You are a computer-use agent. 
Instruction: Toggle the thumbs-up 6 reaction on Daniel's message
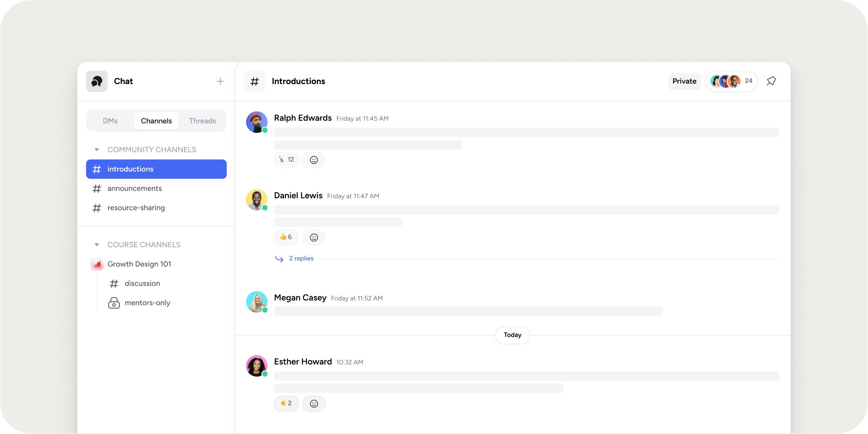pos(286,237)
